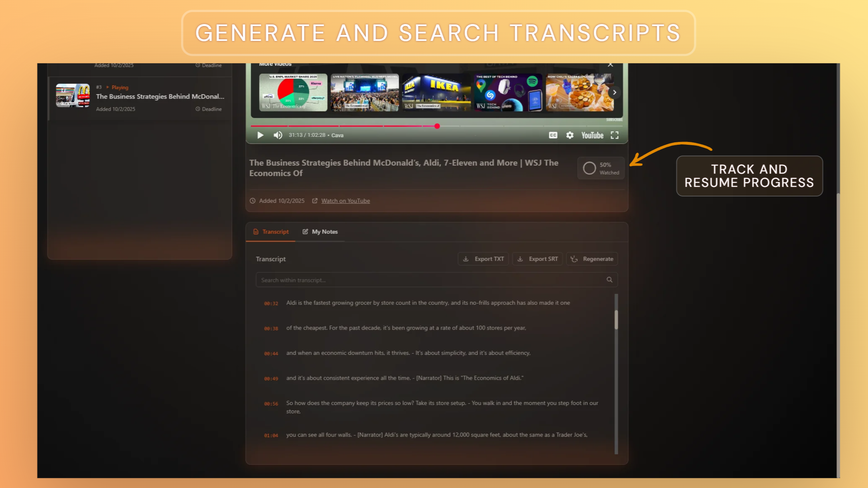Image resolution: width=868 pixels, height=488 pixels.
Task: Export the transcript as TXT
Action: click(483, 259)
